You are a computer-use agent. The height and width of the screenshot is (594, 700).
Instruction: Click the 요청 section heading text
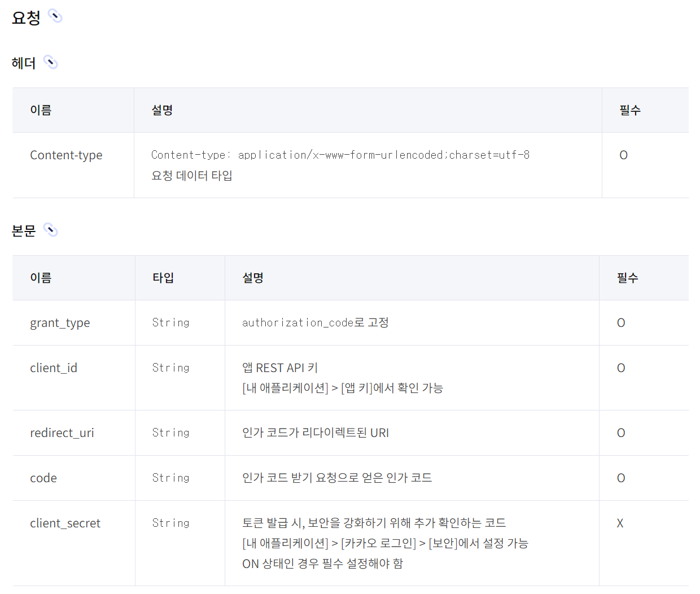(26, 18)
